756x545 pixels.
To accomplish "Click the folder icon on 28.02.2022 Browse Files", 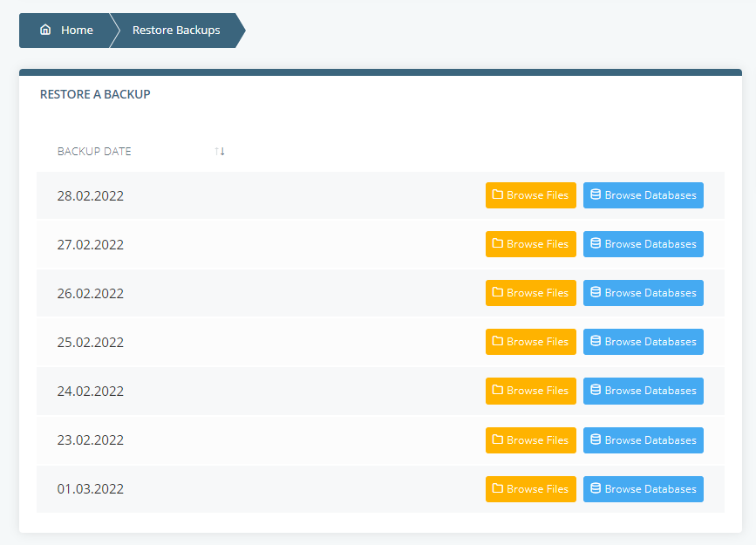I will click(497, 194).
